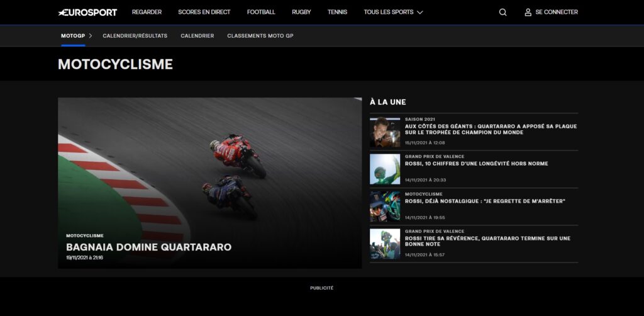Image resolution: width=644 pixels, height=316 pixels.
Task: Click the date 14/11/2021 à 15:57
Action: (425, 255)
